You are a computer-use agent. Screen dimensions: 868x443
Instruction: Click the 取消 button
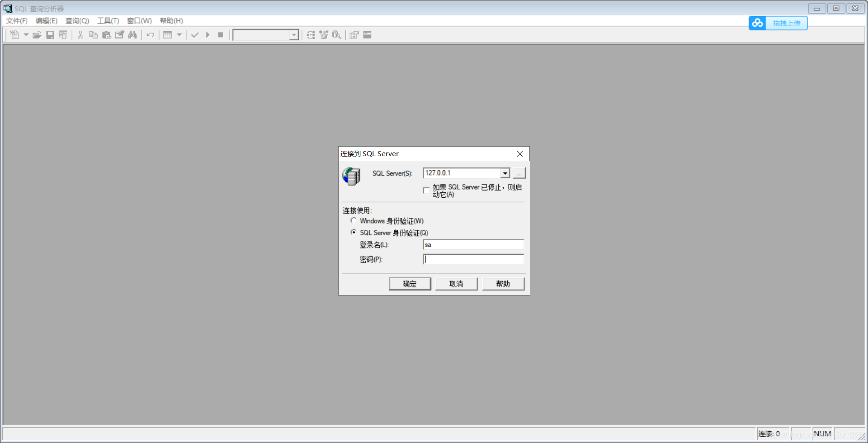pos(456,284)
